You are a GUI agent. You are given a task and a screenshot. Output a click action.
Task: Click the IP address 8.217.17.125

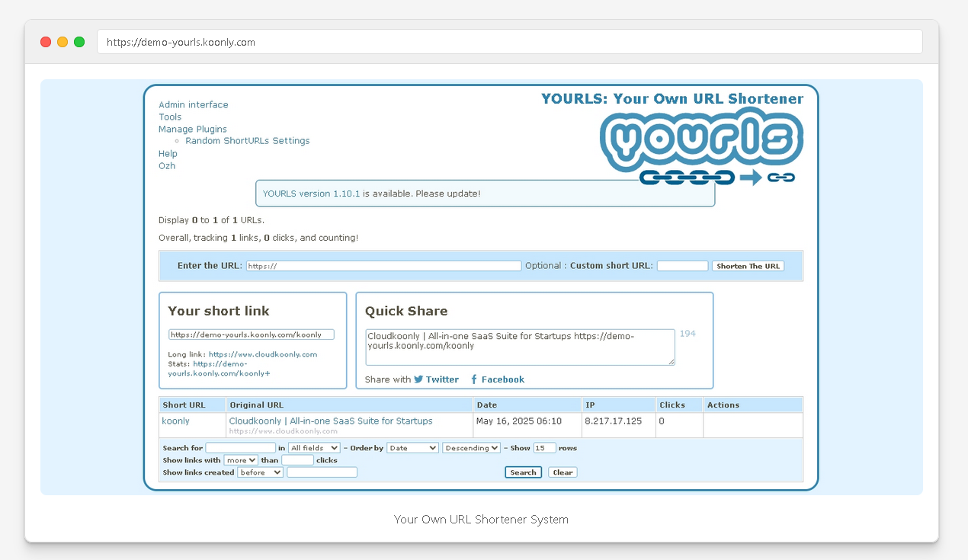614,421
